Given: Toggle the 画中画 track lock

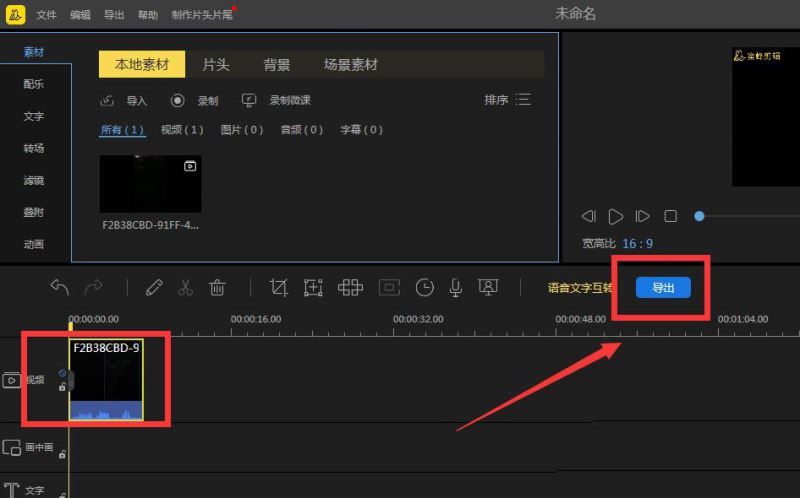Looking at the screenshot, I should [x=62, y=454].
